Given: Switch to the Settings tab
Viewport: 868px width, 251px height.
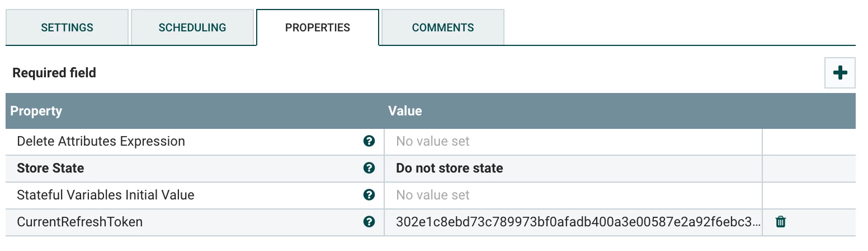Looking at the screenshot, I should [x=67, y=27].
